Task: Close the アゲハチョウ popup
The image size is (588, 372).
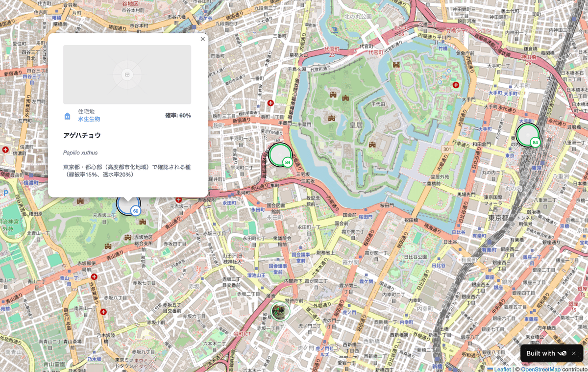Action: point(202,39)
